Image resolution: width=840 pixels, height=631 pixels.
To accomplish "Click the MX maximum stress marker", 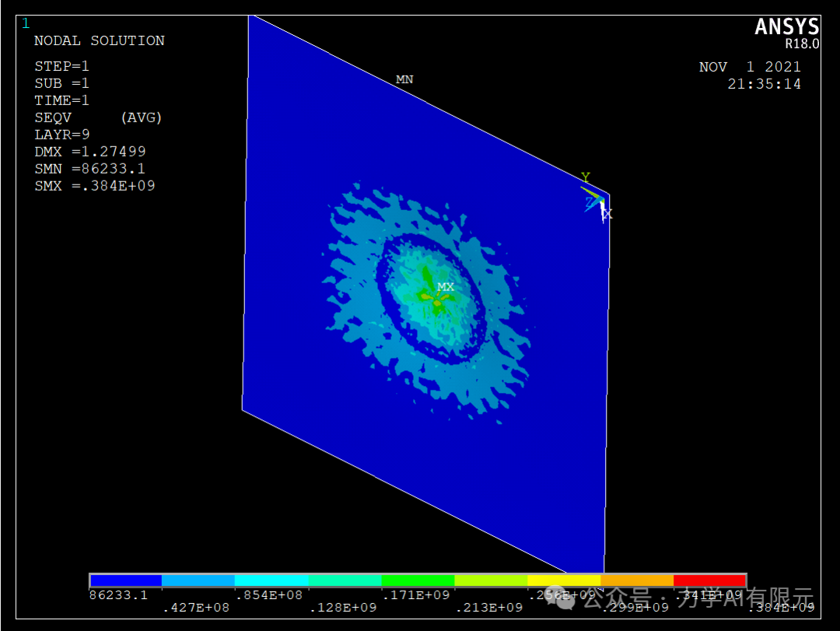I will pyautogui.click(x=446, y=287).
